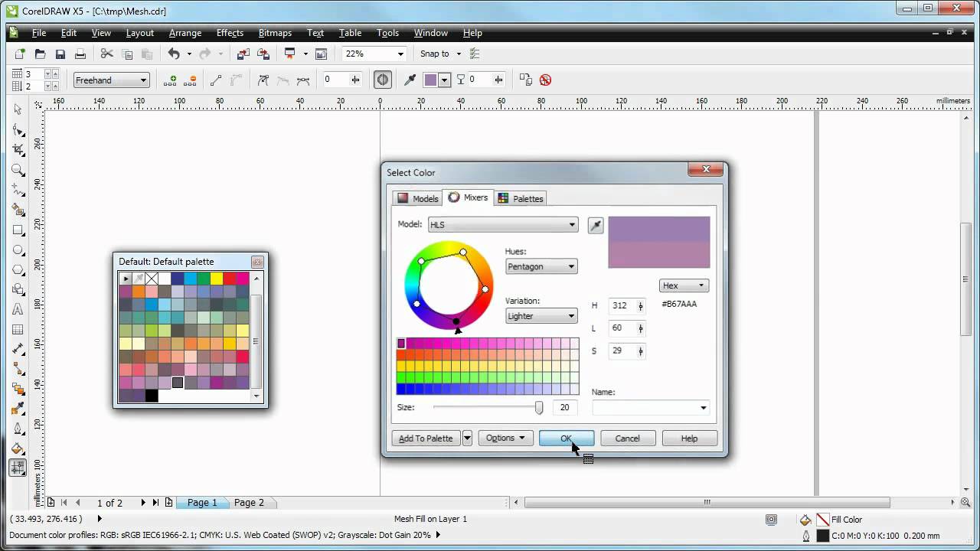Click the Export icon
The image size is (980, 551).
263,54
